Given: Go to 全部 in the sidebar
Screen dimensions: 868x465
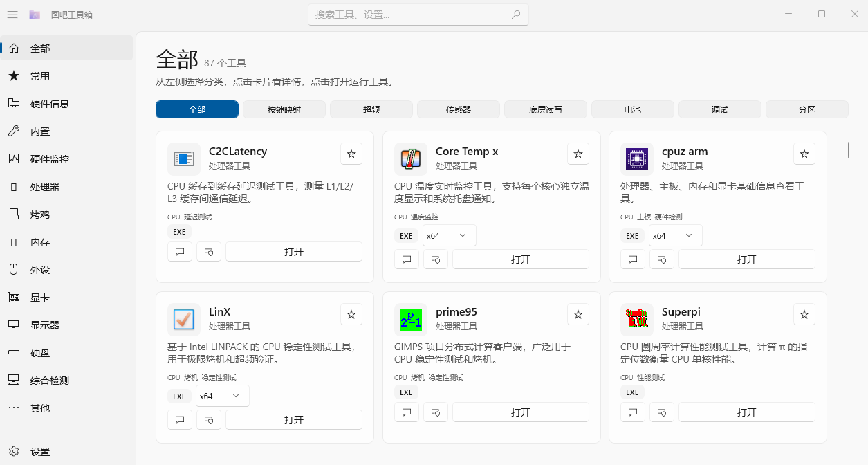Looking at the screenshot, I should click(x=66, y=48).
